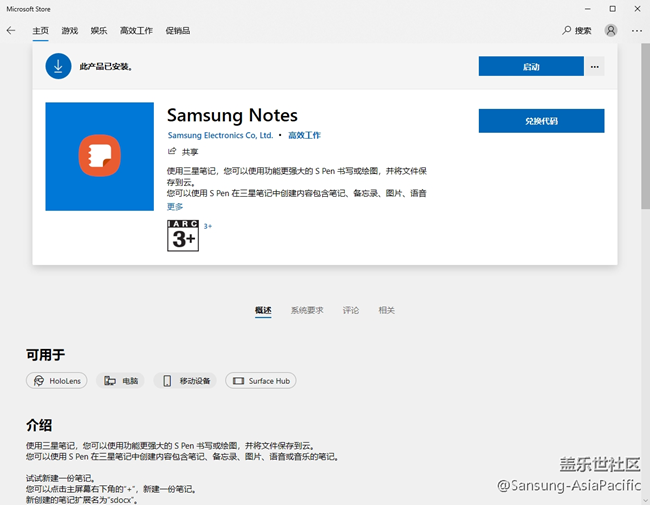Open Samsung Electronics Co, Ltd. publisher link
Screen dimensions: 650x505
220,135
